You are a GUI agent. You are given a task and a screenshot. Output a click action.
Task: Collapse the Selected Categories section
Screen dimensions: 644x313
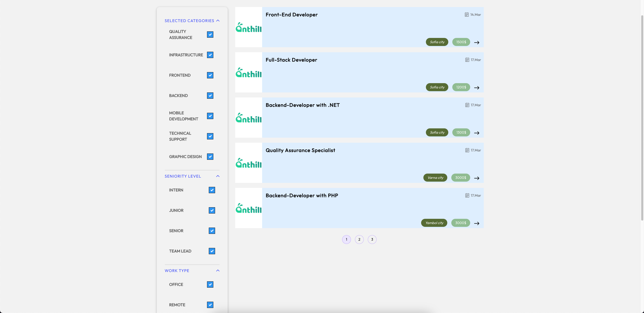coord(218,21)
